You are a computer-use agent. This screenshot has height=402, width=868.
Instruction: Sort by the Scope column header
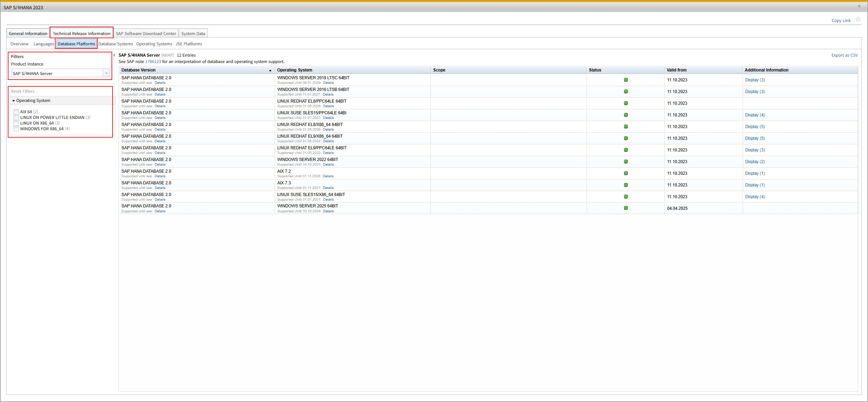pos(508,70)
